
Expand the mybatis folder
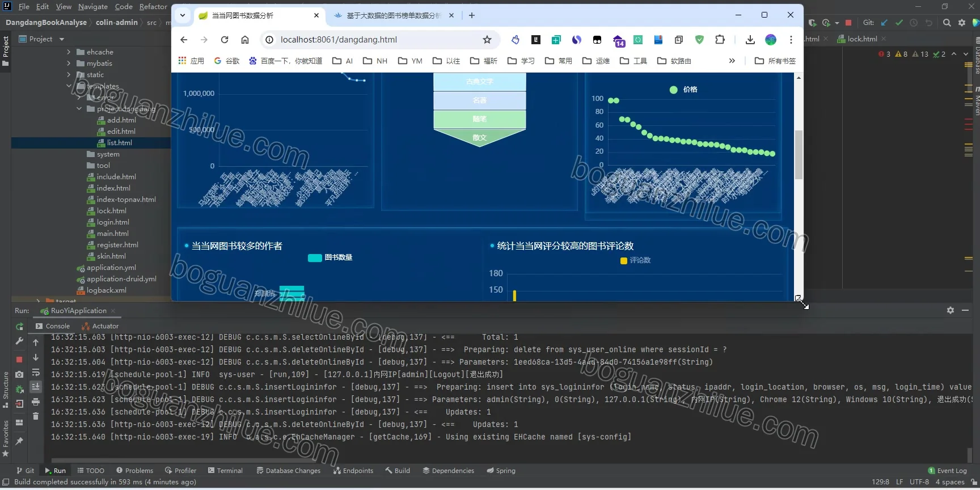pyautogui.click(x=69, y=63)
